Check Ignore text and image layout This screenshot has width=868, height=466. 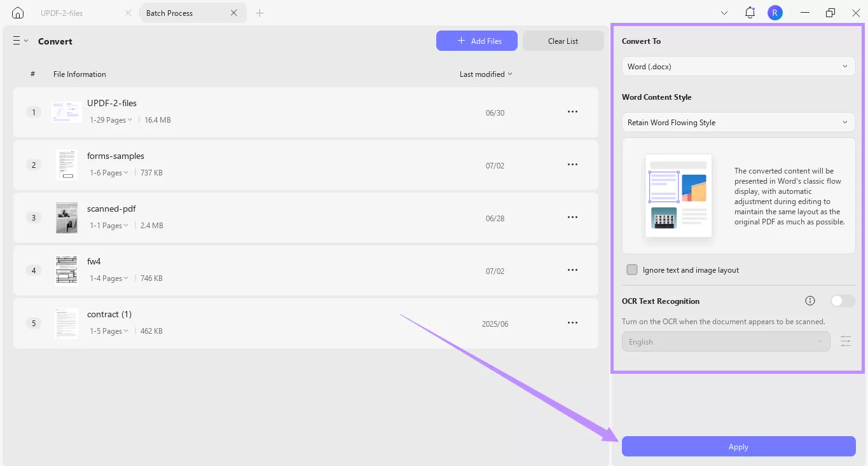[x=632, y=270]
